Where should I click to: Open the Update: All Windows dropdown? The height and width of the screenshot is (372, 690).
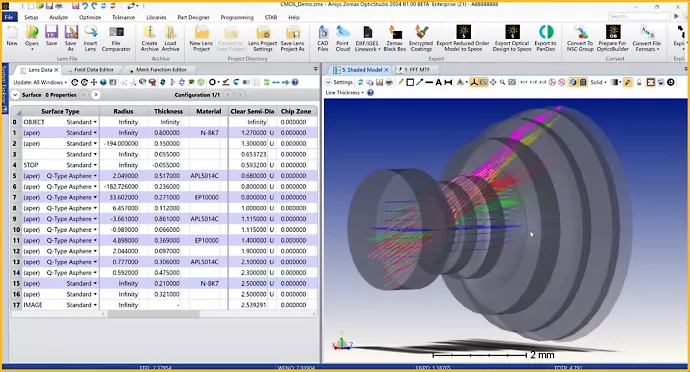click(40, 82)
